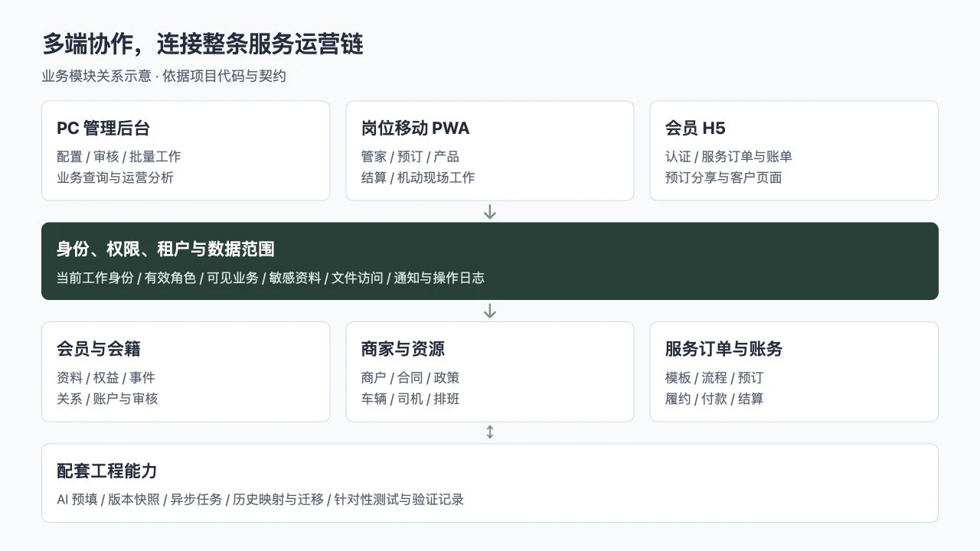The image size is (980, 551).
Task: Click the "PC 管理后台" card heading
Action: 103,128
